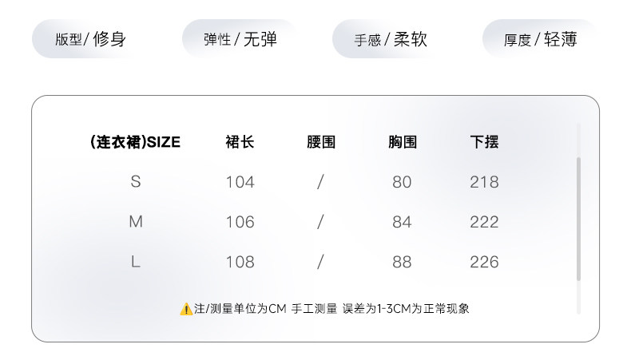Click the measurement note text about CM
The height and width of the screenshot is (364, 631).
pos(331,309)
